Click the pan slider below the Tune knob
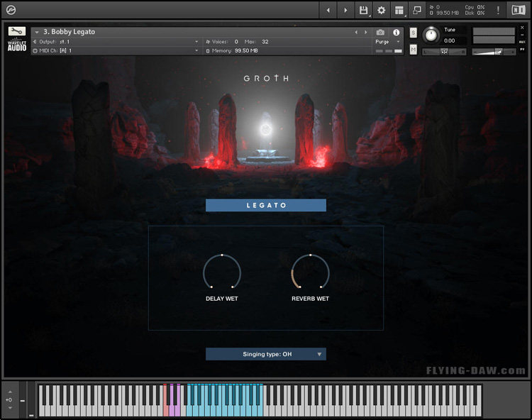532x420 pixels. click(x=444, y=52)
